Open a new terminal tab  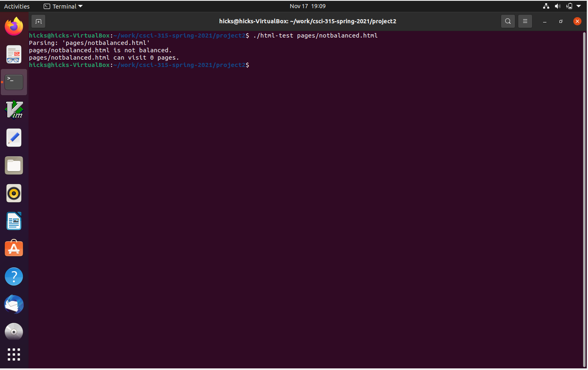38,21
